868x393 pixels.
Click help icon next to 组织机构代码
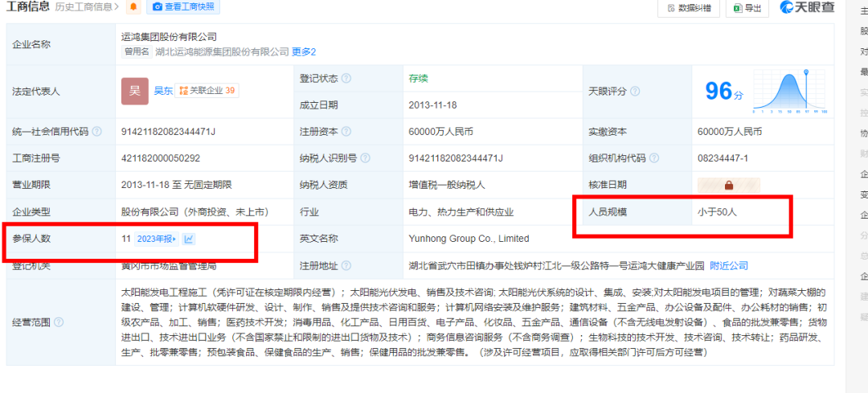tap(654, 158)
